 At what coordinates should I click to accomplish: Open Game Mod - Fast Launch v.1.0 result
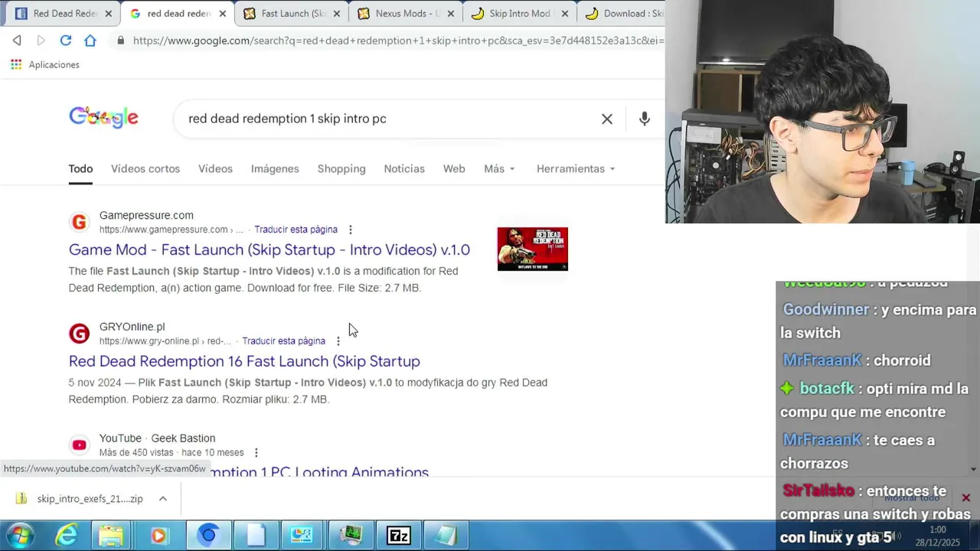click(x=269, y=250)
